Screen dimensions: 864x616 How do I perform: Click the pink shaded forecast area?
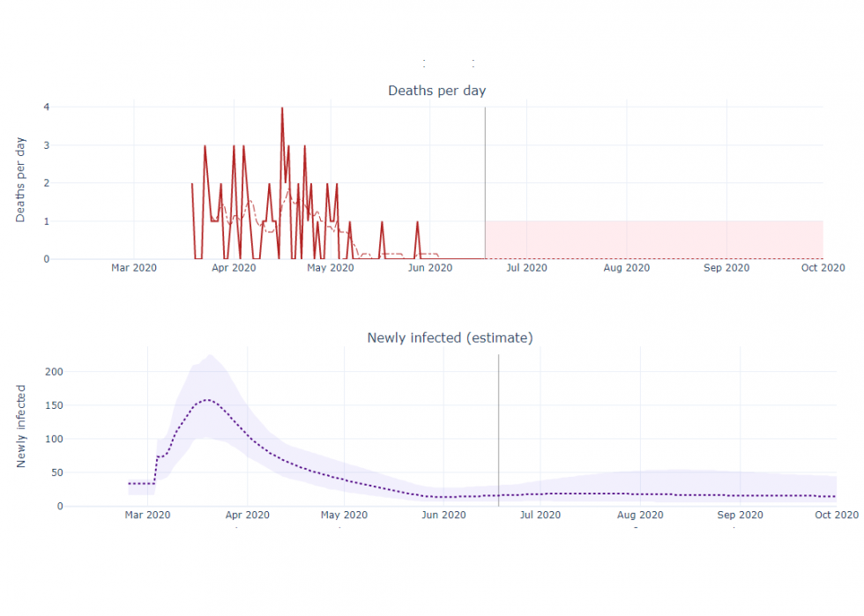coord(652,240)
